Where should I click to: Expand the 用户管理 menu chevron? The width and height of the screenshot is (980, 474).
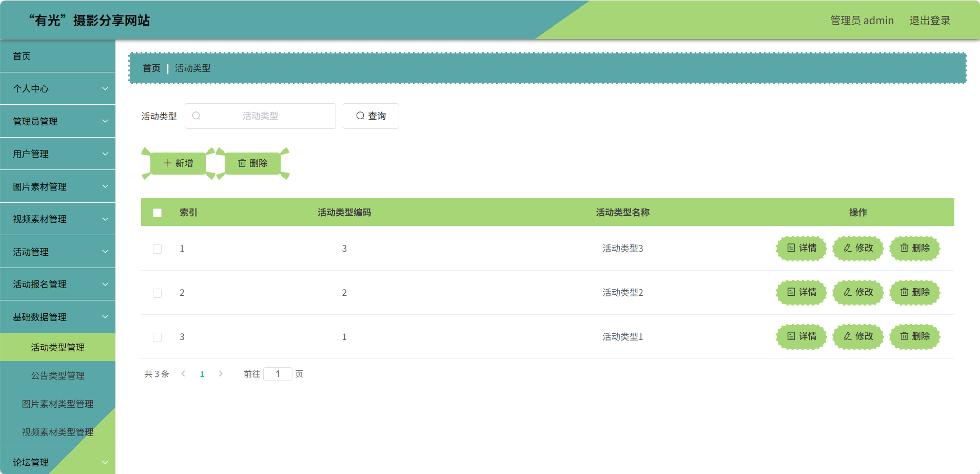coord(105,154)
